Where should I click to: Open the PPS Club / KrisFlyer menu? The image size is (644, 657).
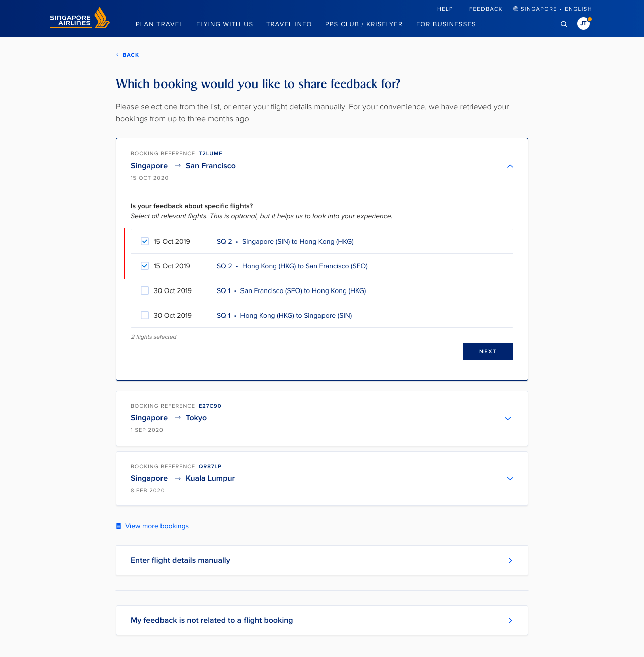[x=364, y=24]
